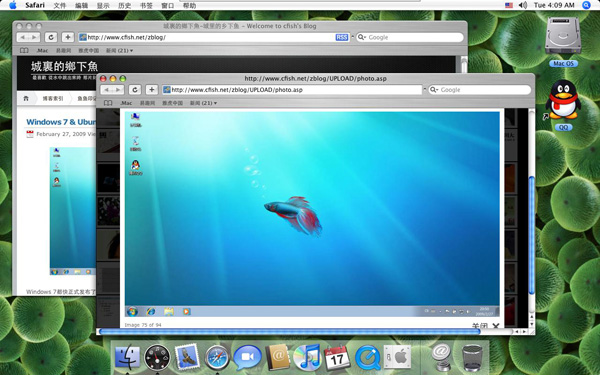The height and width of the screenshot is (375, 600).
Task: Open the QQ penguin desktop shortcut
Action: (x=563, y=100)
